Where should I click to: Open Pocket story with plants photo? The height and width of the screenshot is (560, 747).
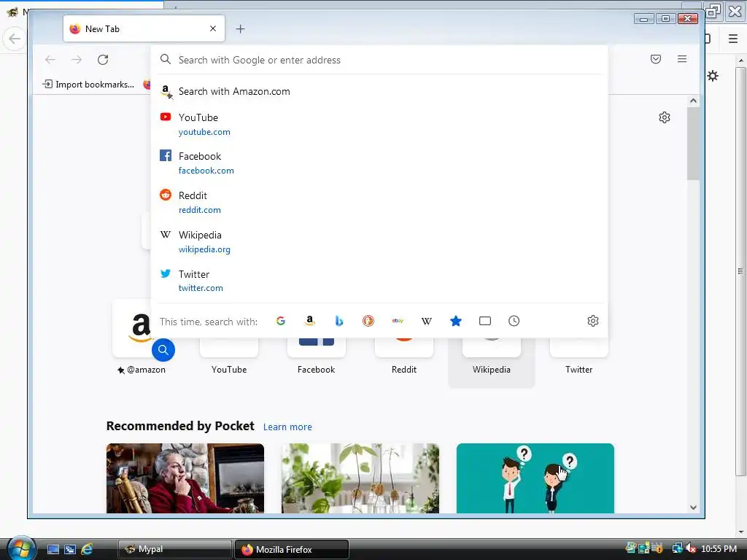360,478
